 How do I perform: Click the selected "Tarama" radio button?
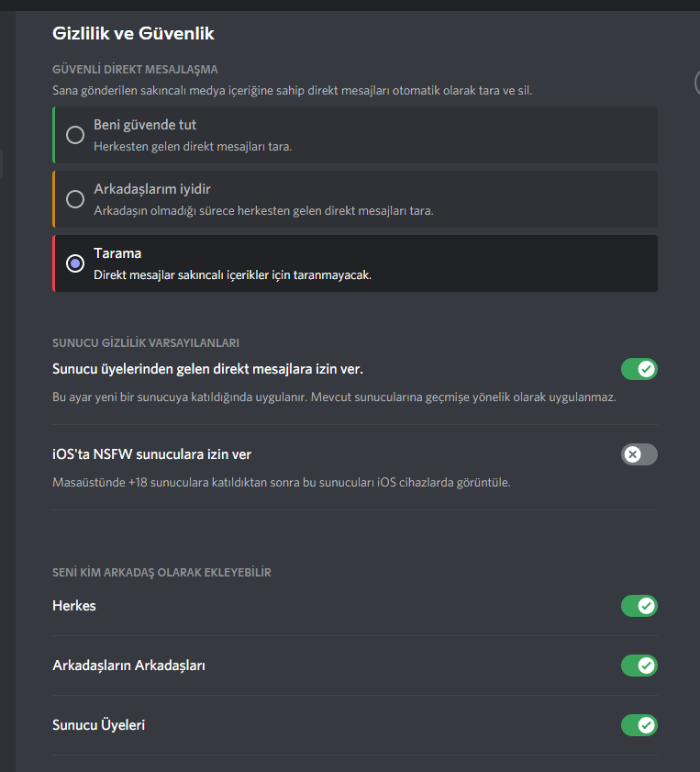pos(75,263)
